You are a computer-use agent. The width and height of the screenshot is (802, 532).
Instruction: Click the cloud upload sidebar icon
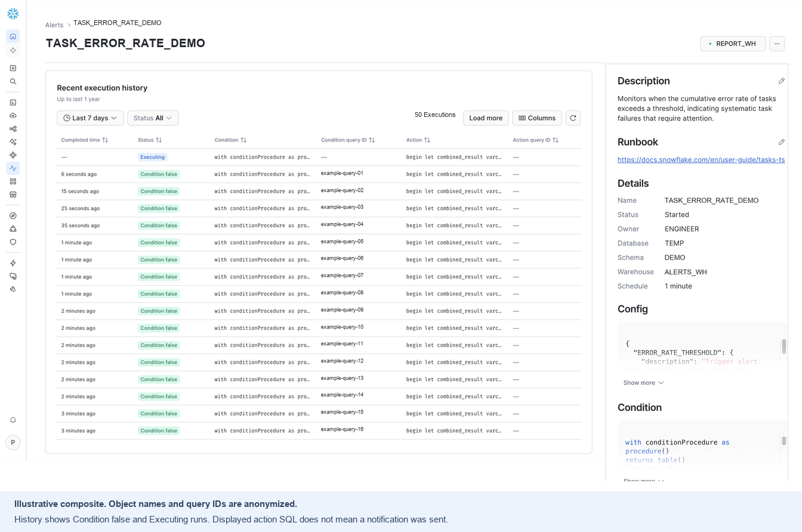(x=13, y=116)
